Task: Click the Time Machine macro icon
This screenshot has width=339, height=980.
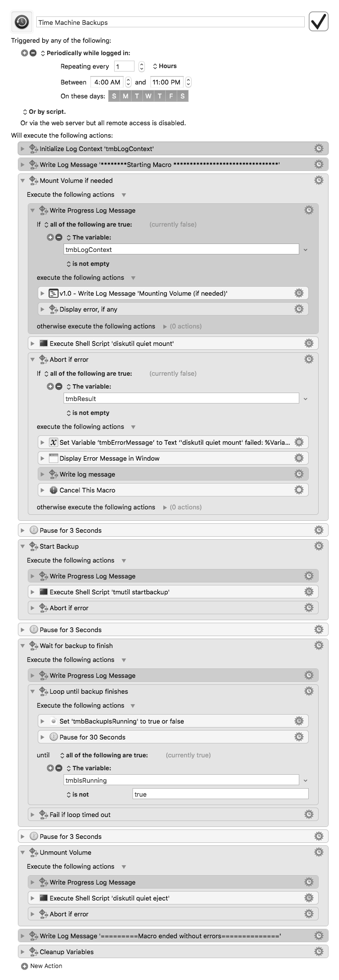Action: (x=22, y=21)
